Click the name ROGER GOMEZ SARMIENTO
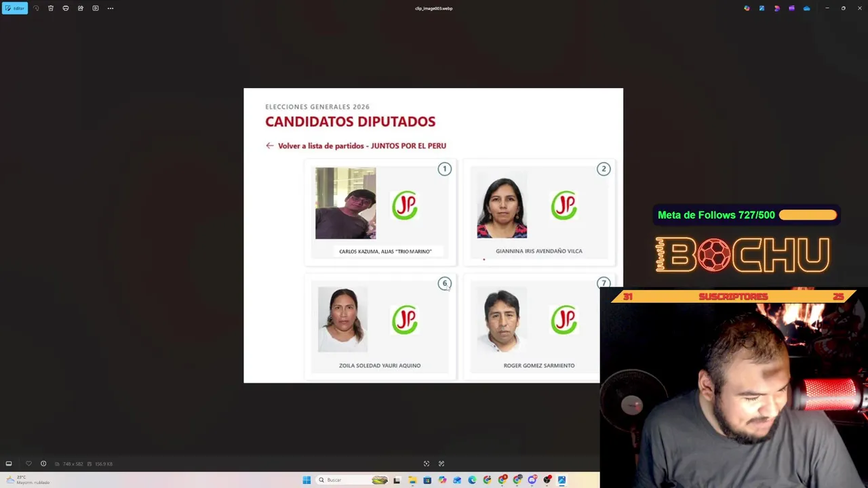The image size is (868, 488). [x=539, y=365]
